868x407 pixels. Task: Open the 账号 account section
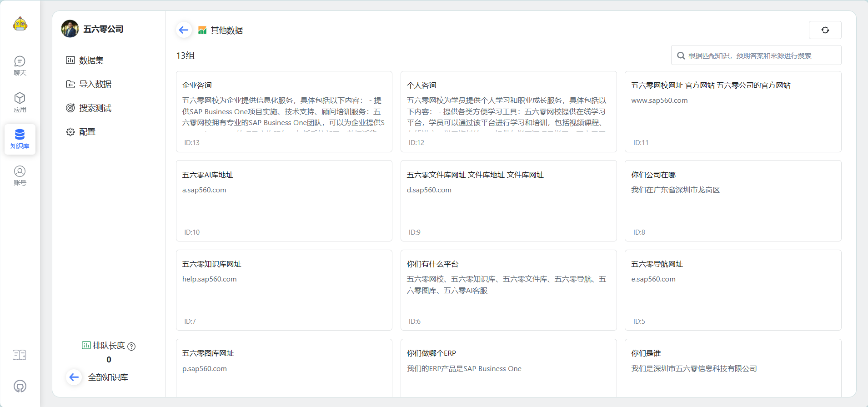coord(20,176)
